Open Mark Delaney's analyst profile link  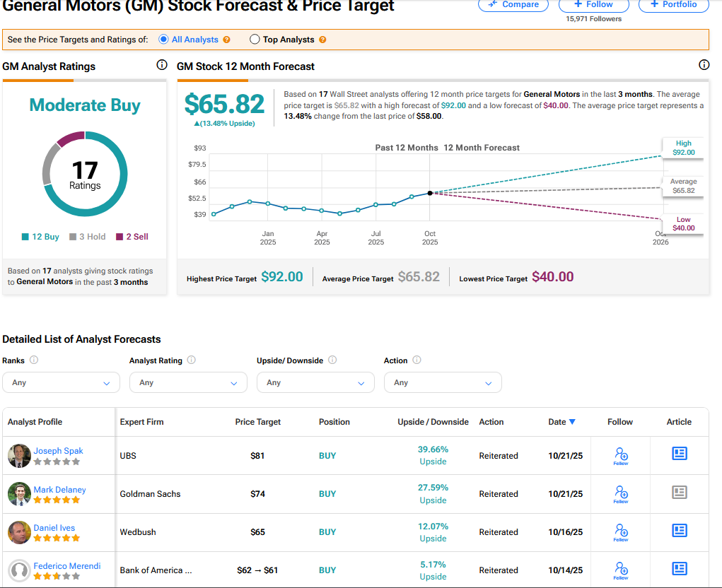(x=59, y=489)
